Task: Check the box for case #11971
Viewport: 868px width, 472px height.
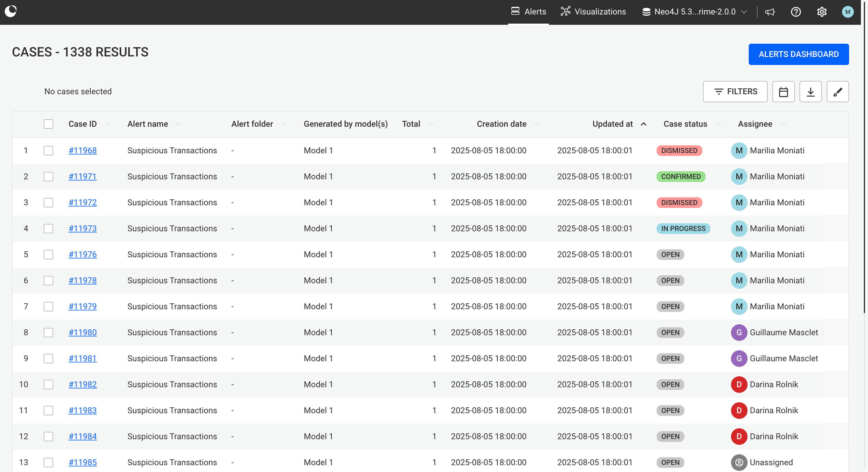Action: (x=48, y=177)
